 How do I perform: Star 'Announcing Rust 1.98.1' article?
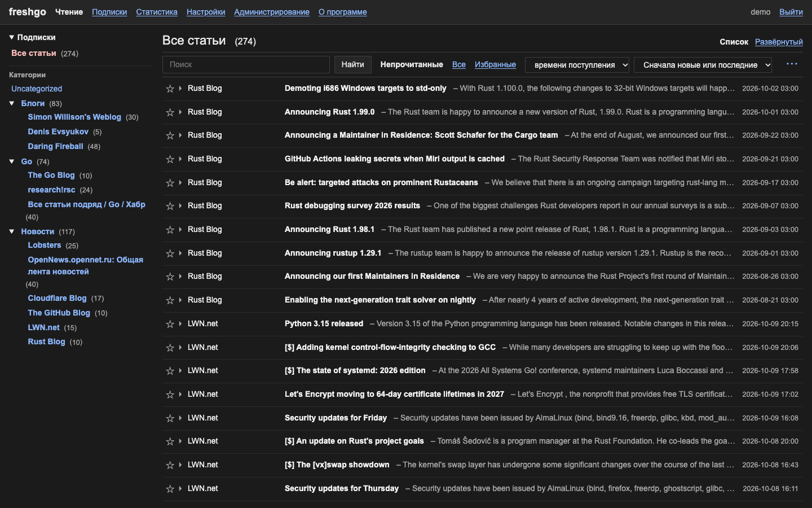[x=170, y=230]
